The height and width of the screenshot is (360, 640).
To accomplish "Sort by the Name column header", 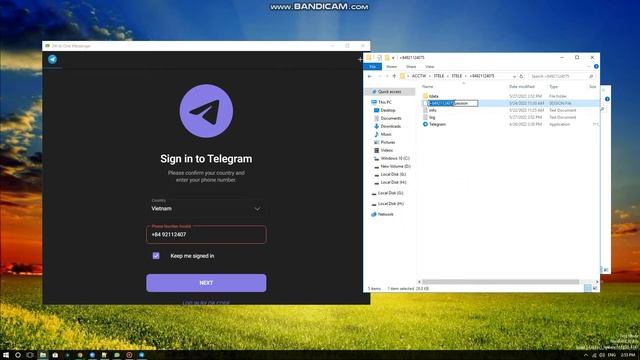I will pyautogui.click(x=427, y=87).
